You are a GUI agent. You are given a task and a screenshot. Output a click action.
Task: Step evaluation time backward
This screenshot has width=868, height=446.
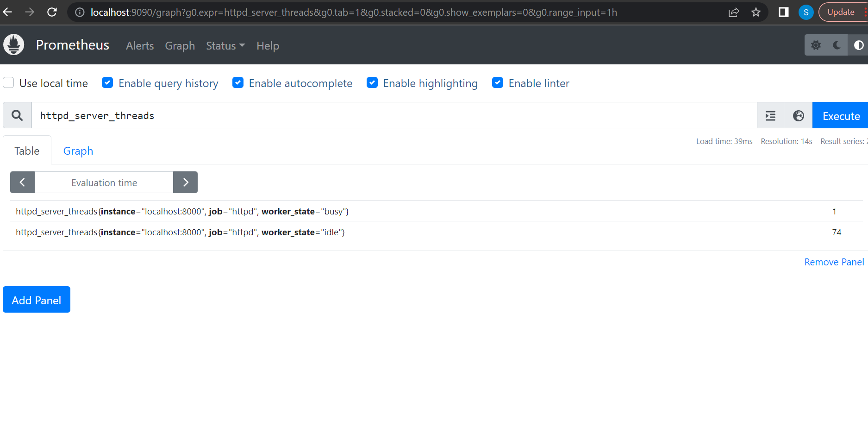point(22,182)
